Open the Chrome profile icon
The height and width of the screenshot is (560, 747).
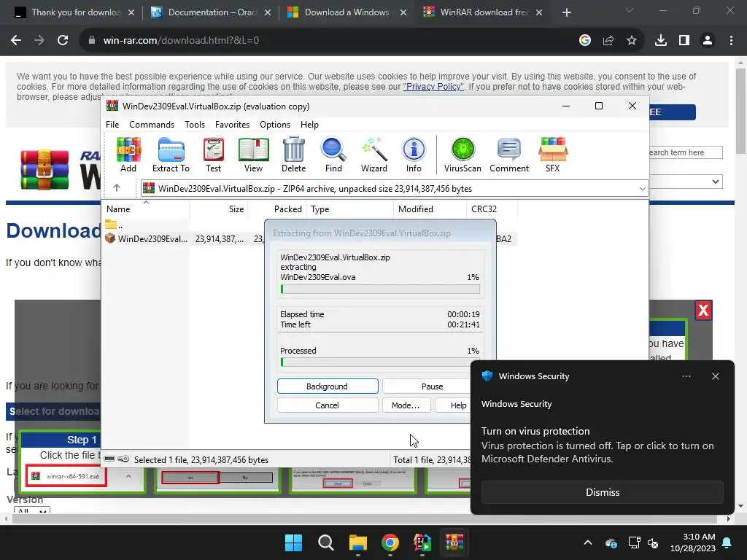click(x=708, y=41)
